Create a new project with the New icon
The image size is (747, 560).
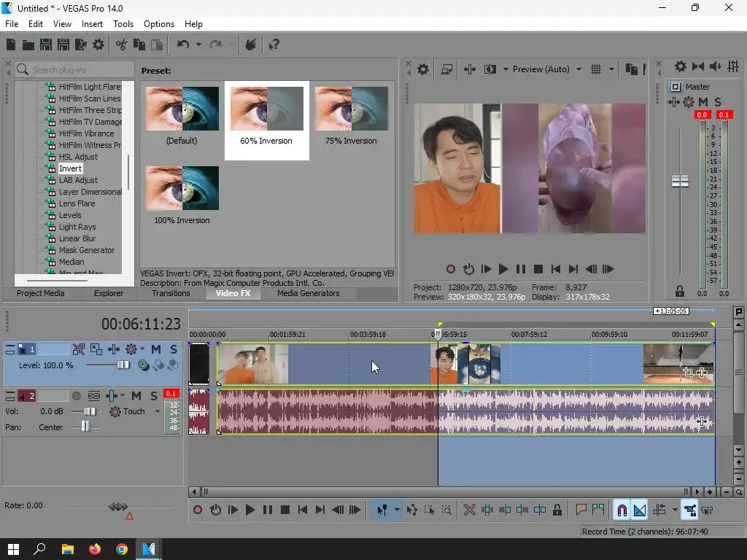click(x=11, y=44)
